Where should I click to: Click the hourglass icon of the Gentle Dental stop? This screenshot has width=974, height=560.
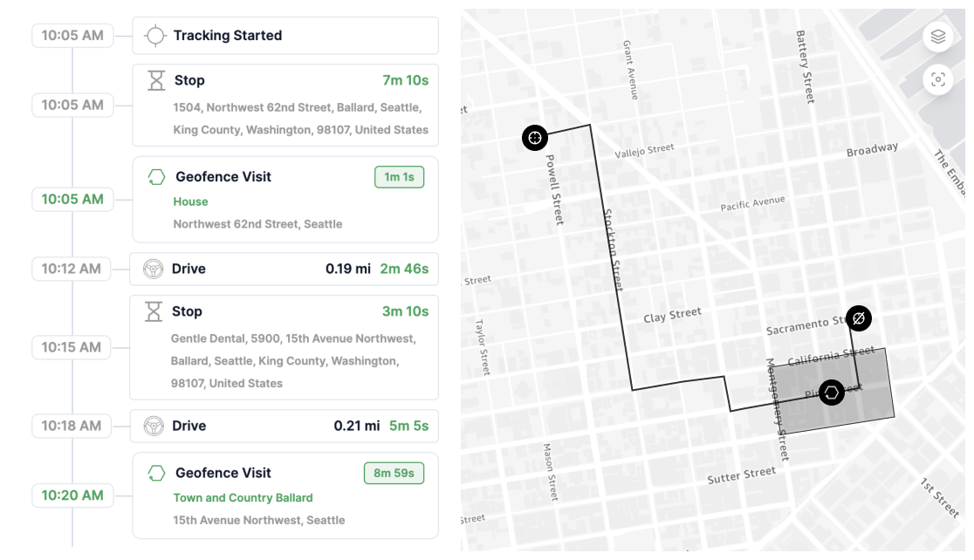click(154, 311)
